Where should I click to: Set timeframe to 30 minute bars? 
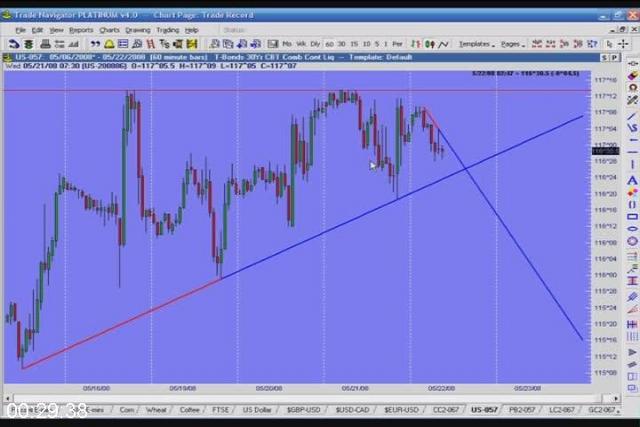[x=342, y=44]
